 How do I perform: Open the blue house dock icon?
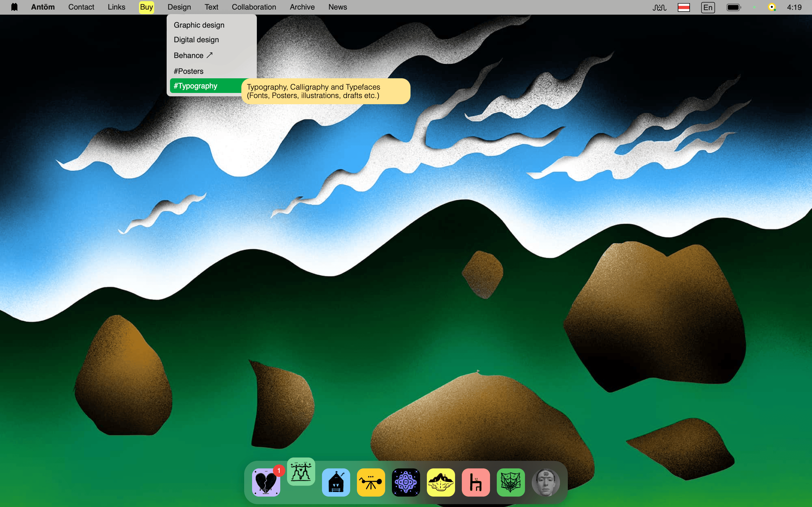(x=336, y=482)
